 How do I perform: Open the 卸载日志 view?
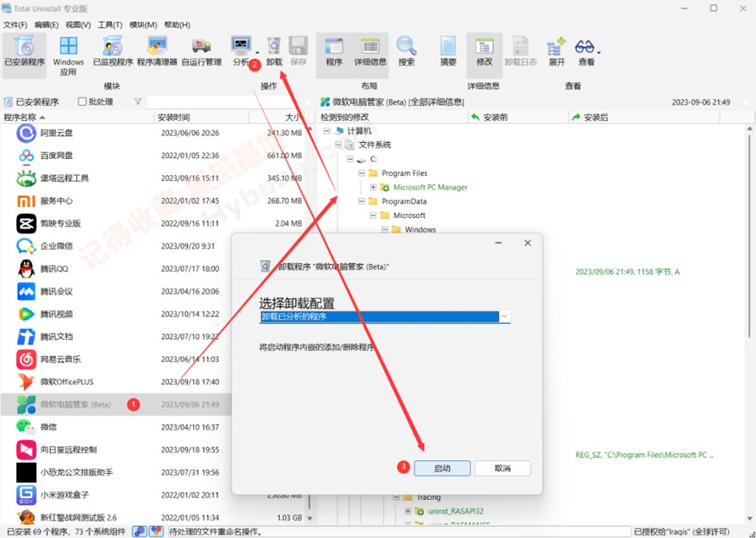[x=521, y=52]
